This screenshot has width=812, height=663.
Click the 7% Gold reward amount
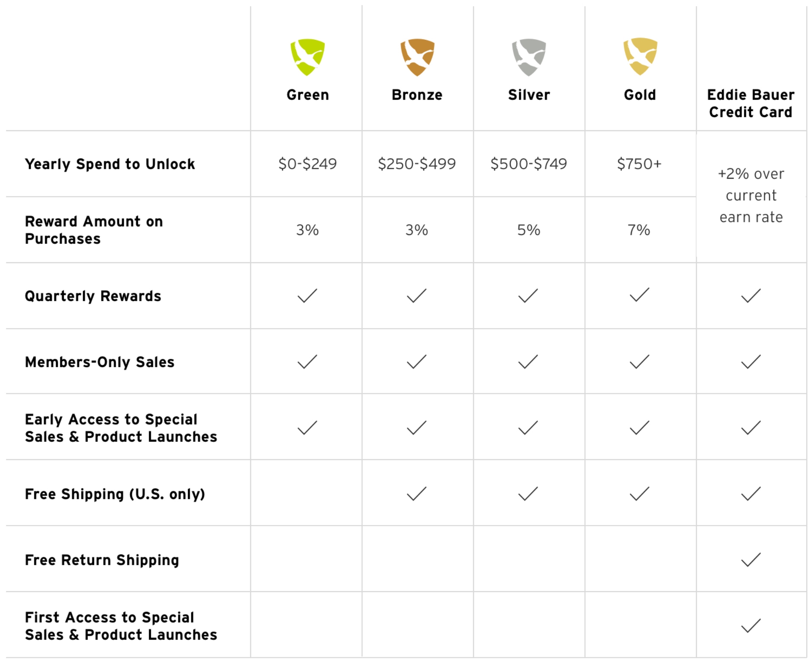(x=639, y=230)
